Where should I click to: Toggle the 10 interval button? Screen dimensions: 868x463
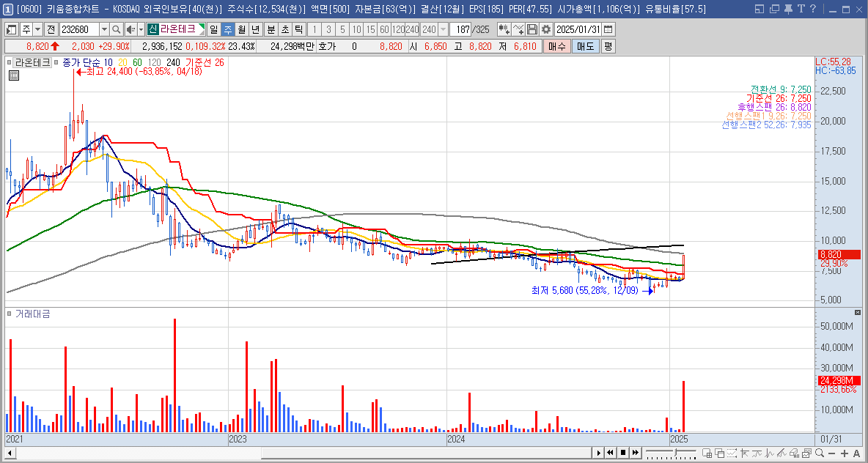point(356,29)
